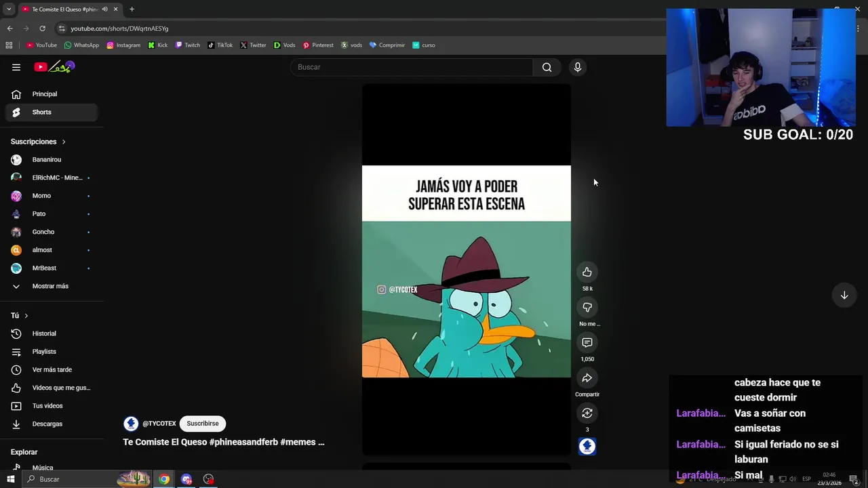
Task: Click the browser address bar URL
Action: (x=119, y=28)
